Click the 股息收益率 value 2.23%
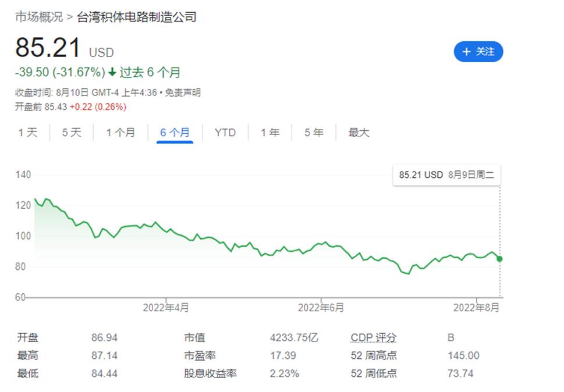This screenshot has height=392, width=564. coord(285,373)
